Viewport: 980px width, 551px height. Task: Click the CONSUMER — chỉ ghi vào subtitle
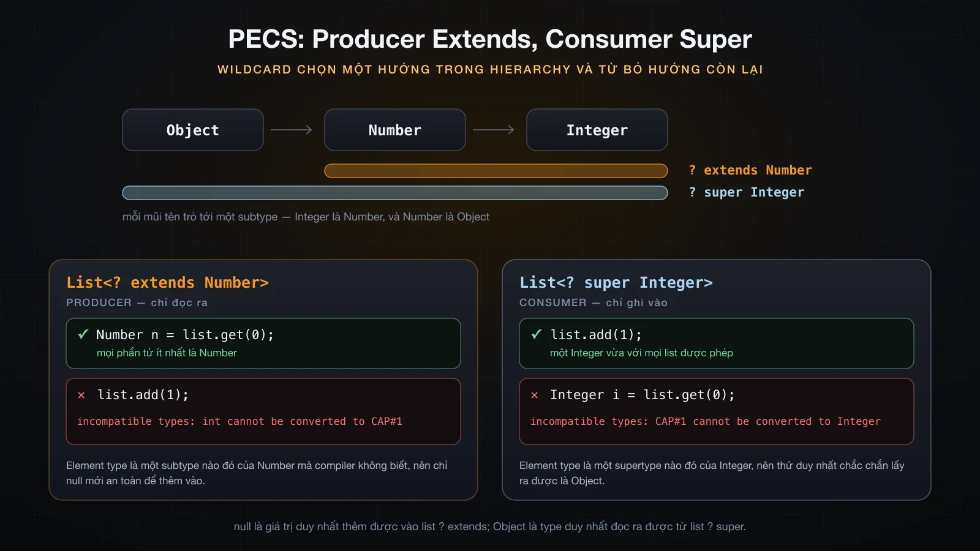point(594,302)
